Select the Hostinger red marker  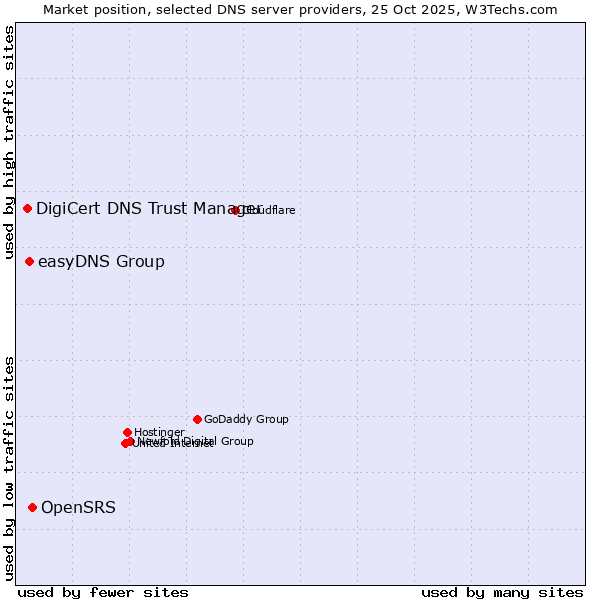[127, 432]
